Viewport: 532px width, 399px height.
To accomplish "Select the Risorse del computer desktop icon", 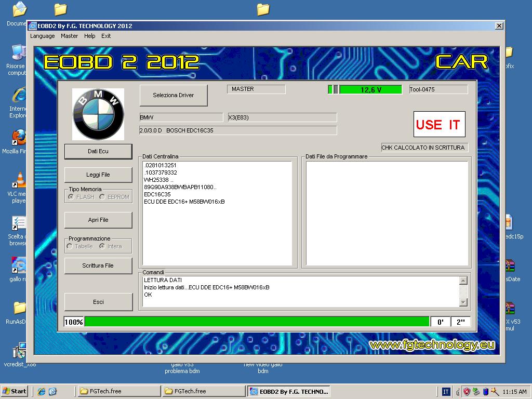I will (x=18, y=52).
